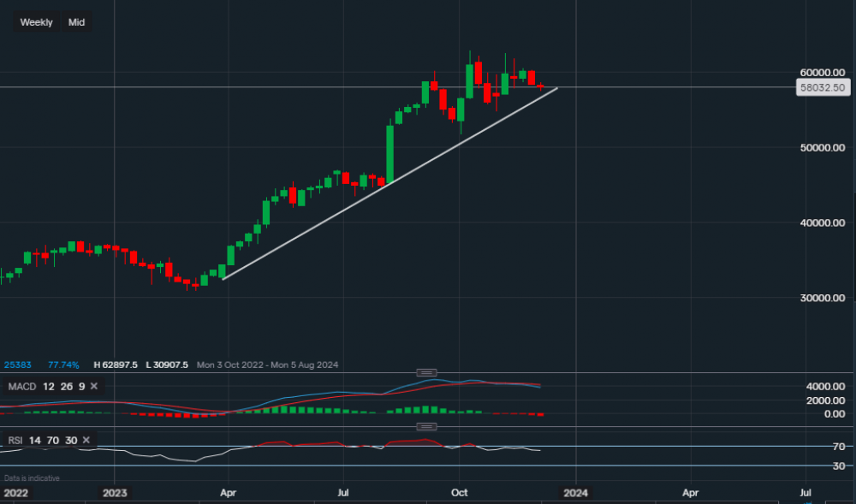This screenshot has height=504, width=856.
Task: Click the Data is indicative notice
Action: 30,477
